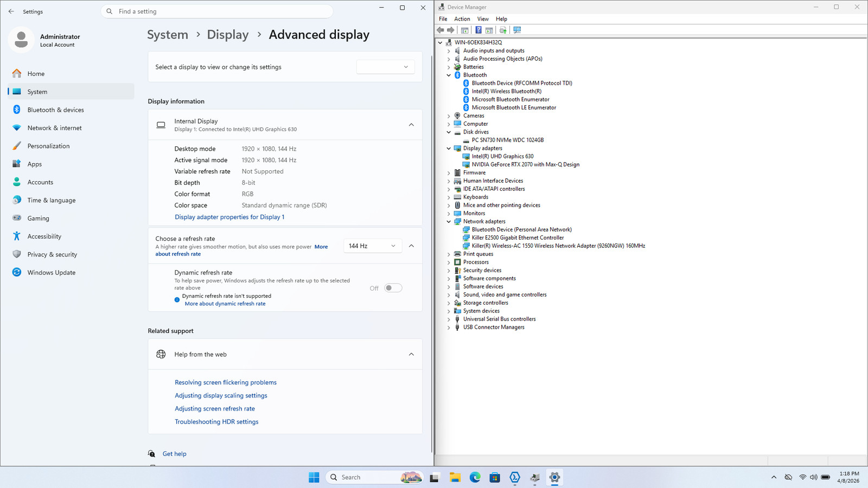Click the Windows Start button on taskbar
This screenshot has width=868, height=488.
click(x=314, y=477)
